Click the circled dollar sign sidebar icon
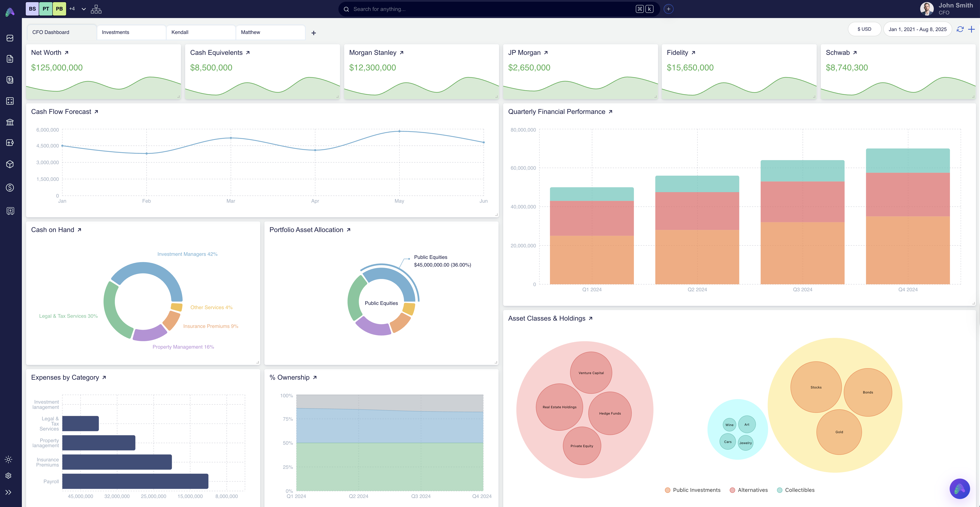 click(10, 188)
